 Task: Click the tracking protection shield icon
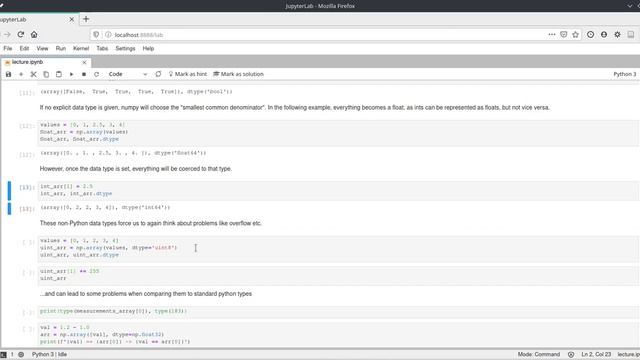(96, 35)
